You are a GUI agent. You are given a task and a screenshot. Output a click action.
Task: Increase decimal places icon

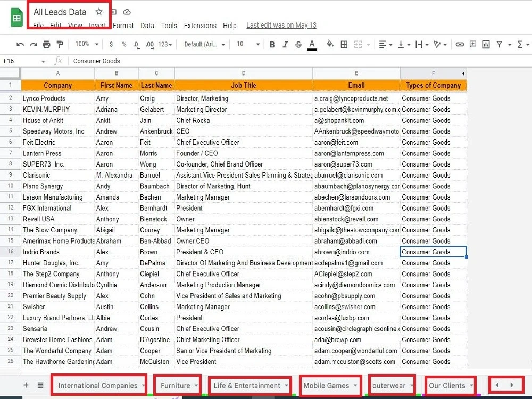(x=149, y=45)
